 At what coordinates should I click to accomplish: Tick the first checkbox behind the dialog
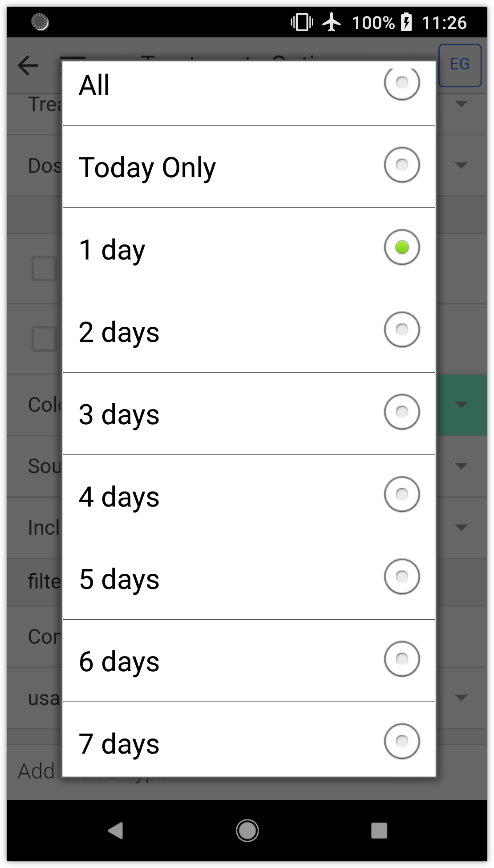point(44,268)
